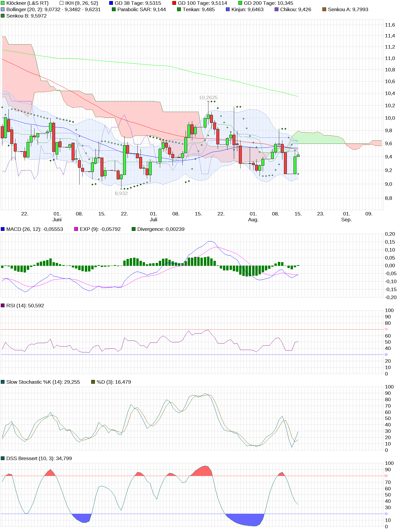
Task: Select the "GD 100 Tage: 9,5114" label
Action: (203, 3)
